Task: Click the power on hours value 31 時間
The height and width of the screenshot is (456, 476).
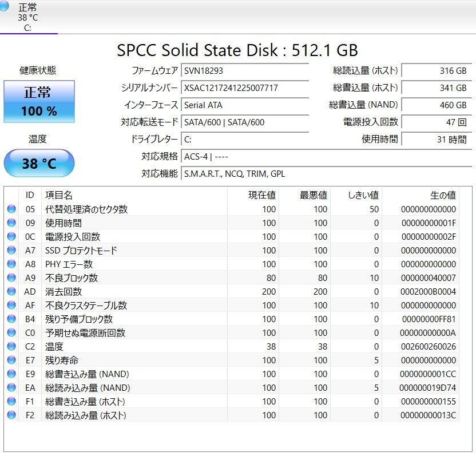Action: click(x=437, y=140)
